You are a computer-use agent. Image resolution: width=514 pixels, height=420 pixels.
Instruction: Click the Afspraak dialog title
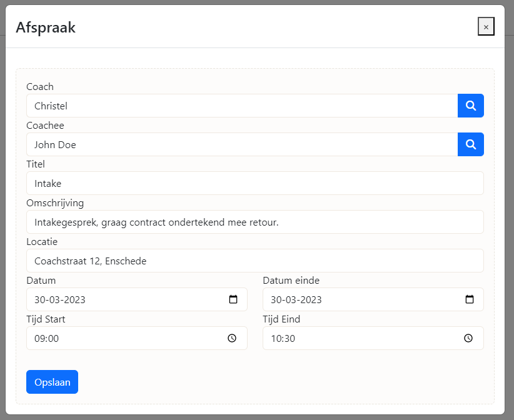coord(46,27)
